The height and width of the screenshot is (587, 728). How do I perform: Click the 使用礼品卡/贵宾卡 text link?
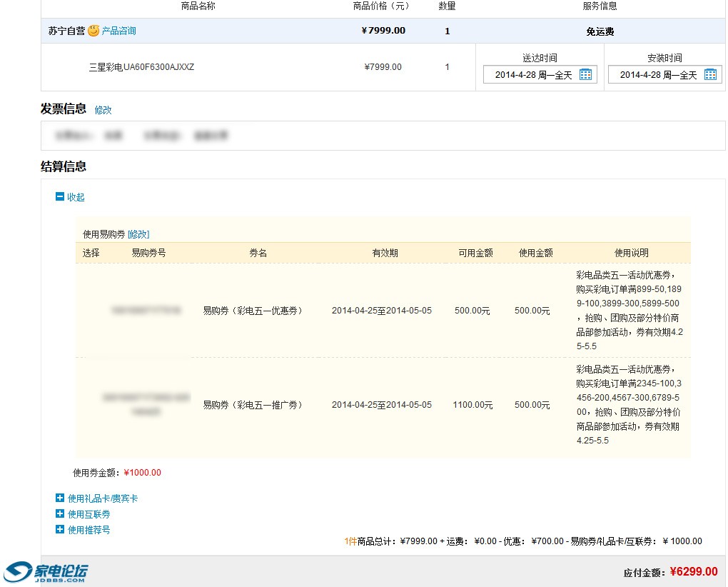103,498
